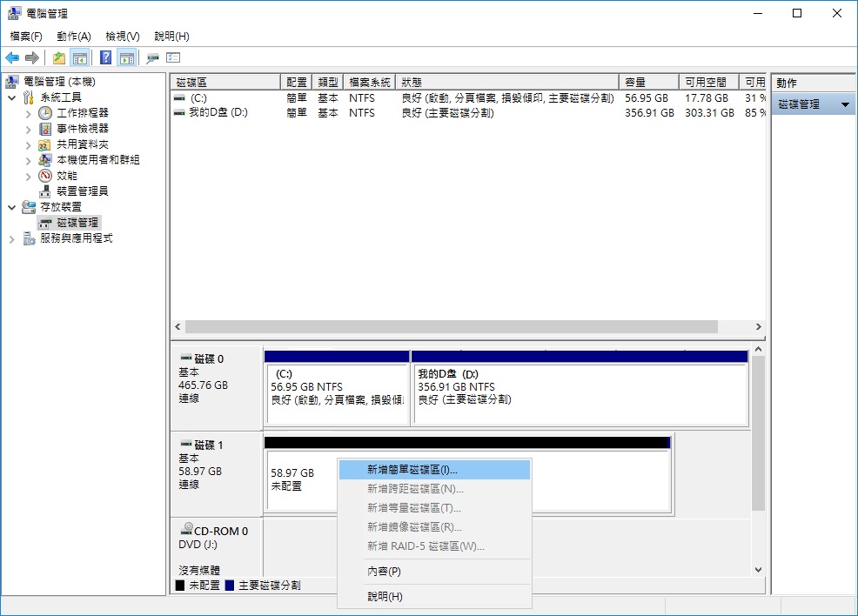Click the (C:) volume icon in list
Viewport: 858px width, 616px height.
click(x=179, y=98)
